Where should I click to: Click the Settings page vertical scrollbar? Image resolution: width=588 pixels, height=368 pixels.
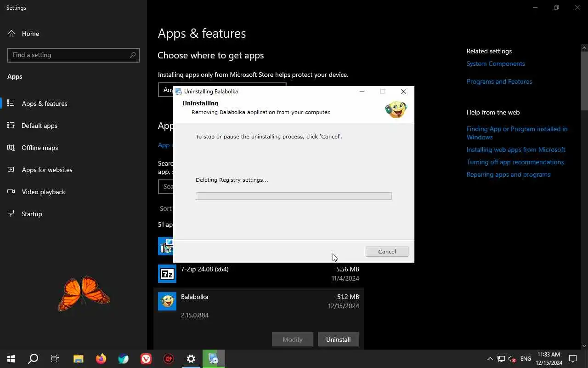pos(584,80)
